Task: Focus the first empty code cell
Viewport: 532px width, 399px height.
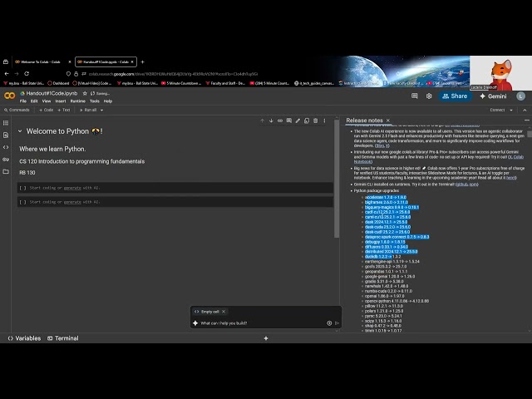Action: tap(175, 188)
